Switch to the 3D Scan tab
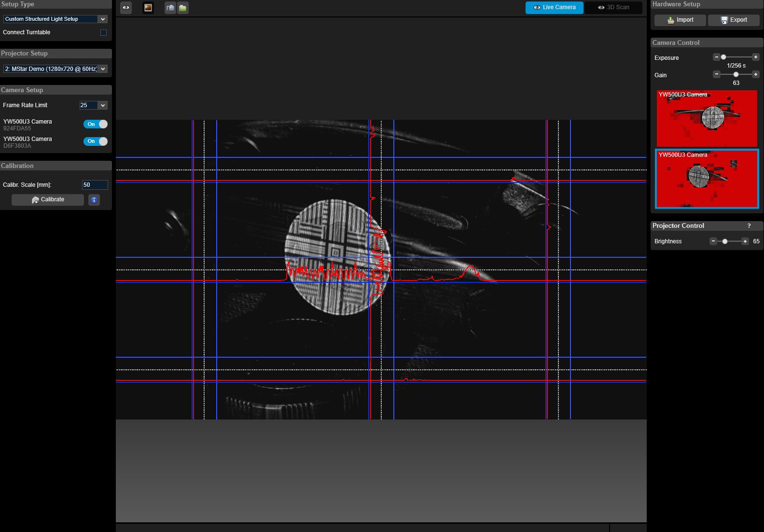 (613, 8)
